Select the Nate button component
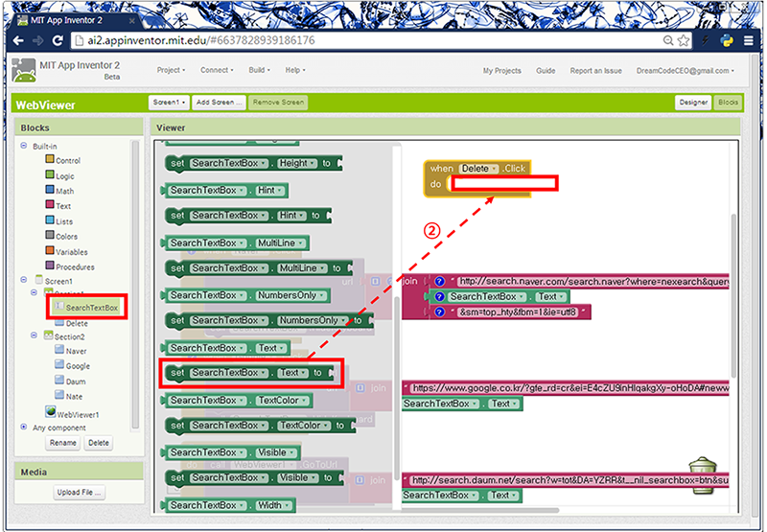Screen dimensions: 767x532 click(68, 396)
